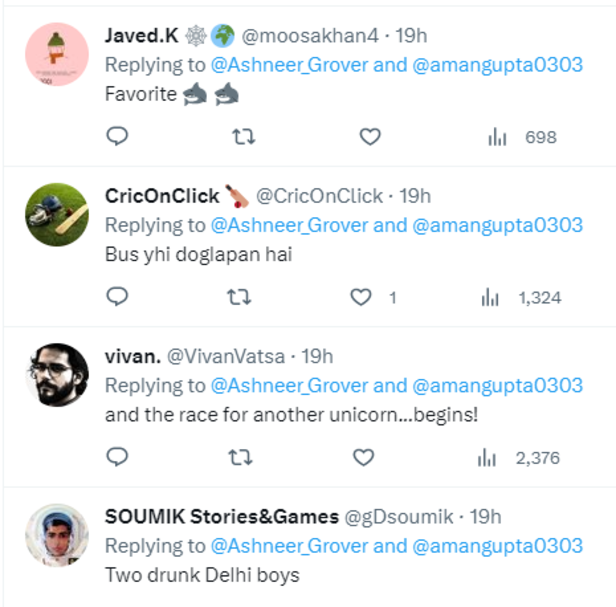
Task: Open CricOnClick's profile avatar
Action: click(56, 215)
